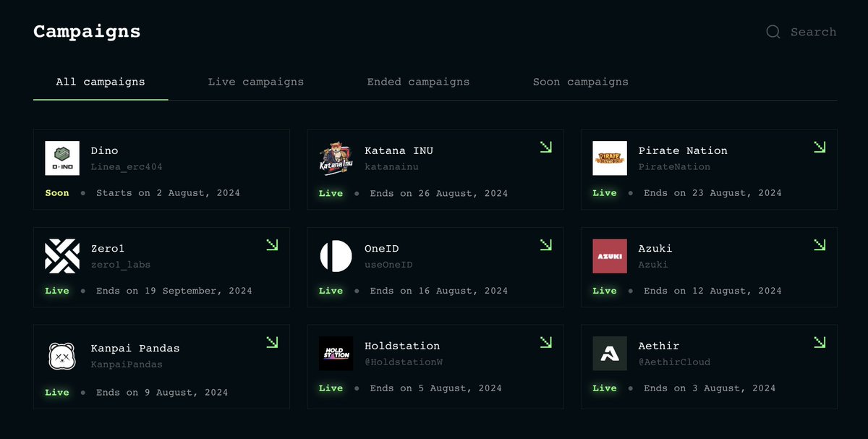
Task: Click the search magnifier icon
Action: tap(773, 32)
